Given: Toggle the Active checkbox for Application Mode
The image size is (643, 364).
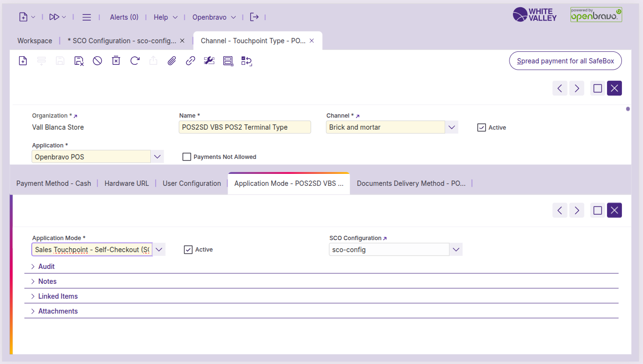Looking at the screenshot, I should coord(188,250).
